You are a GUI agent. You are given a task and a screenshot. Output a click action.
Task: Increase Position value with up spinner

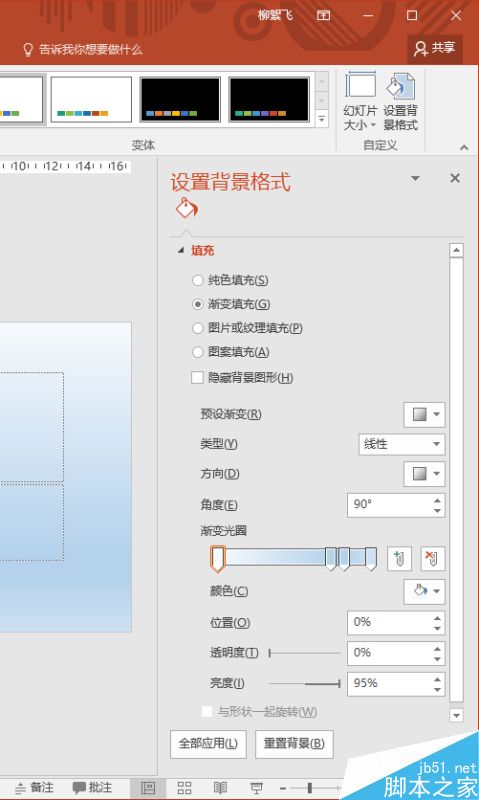(437, 617)
